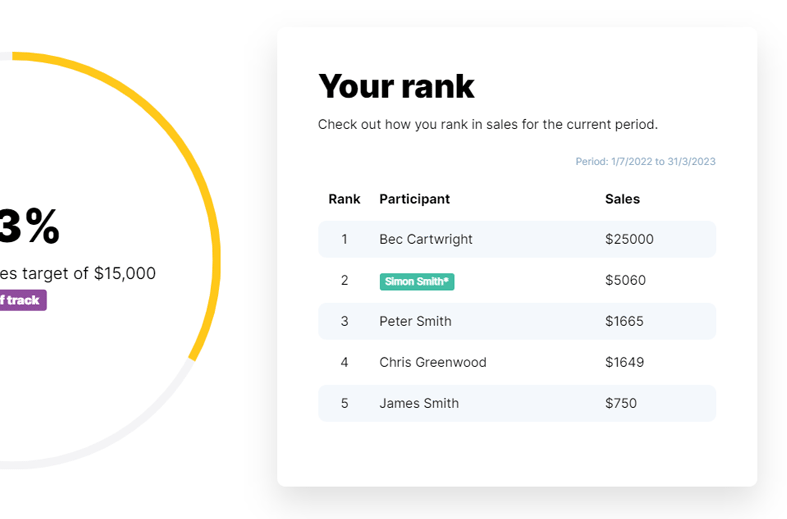Click the $25000 sales value
This screenshot has width=787, height=519.
point(629,239)
